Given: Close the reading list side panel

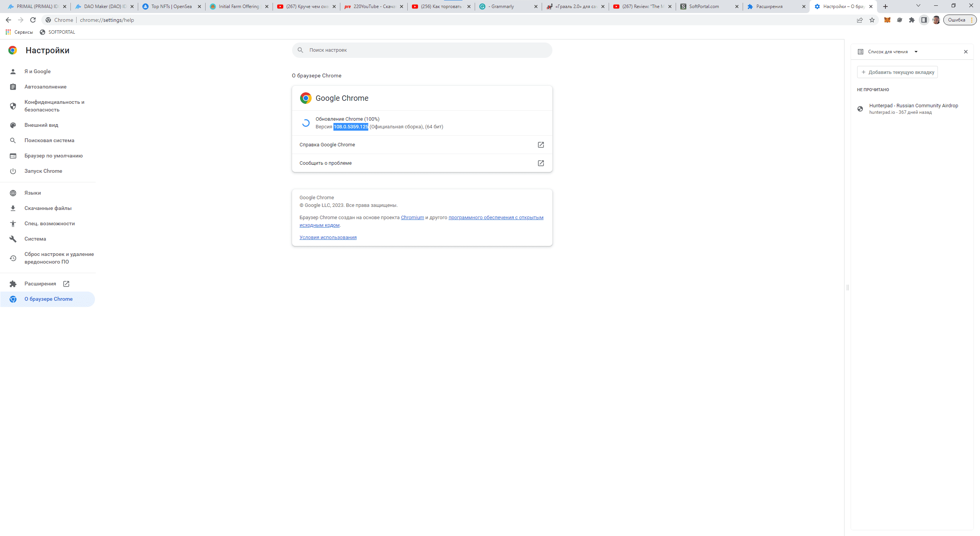Looking at the screenshot, I should (x=966, y=52).
